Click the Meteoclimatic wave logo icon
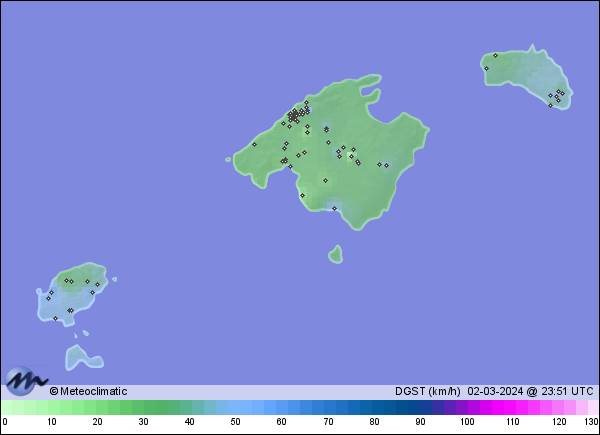Viewport: 600px width, 435px height. click(x=26, y=381)
